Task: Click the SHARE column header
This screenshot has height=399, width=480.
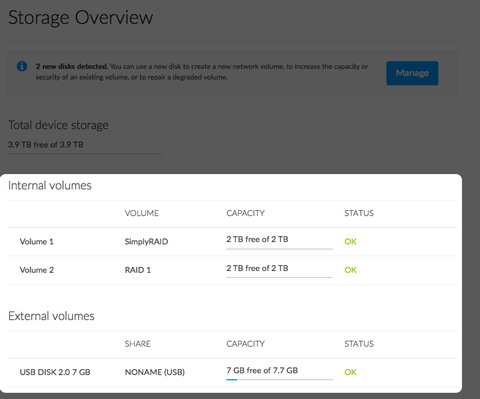Action: 138,344
